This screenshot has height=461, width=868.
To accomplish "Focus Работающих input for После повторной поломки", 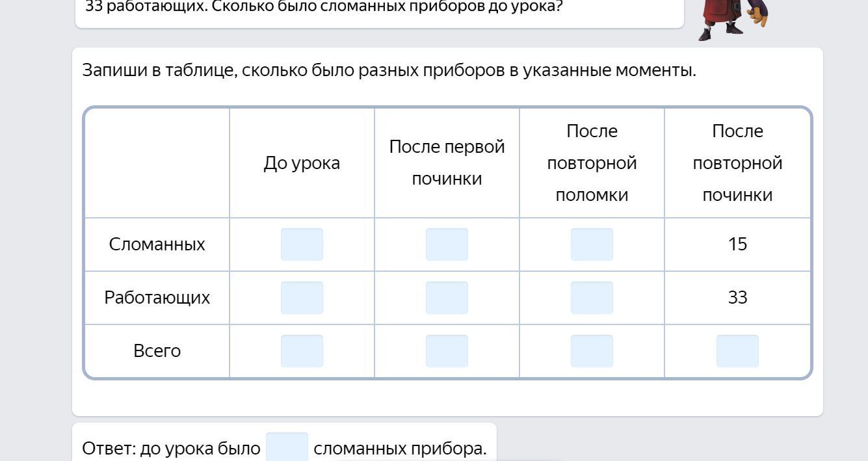I will coord(592,298).
